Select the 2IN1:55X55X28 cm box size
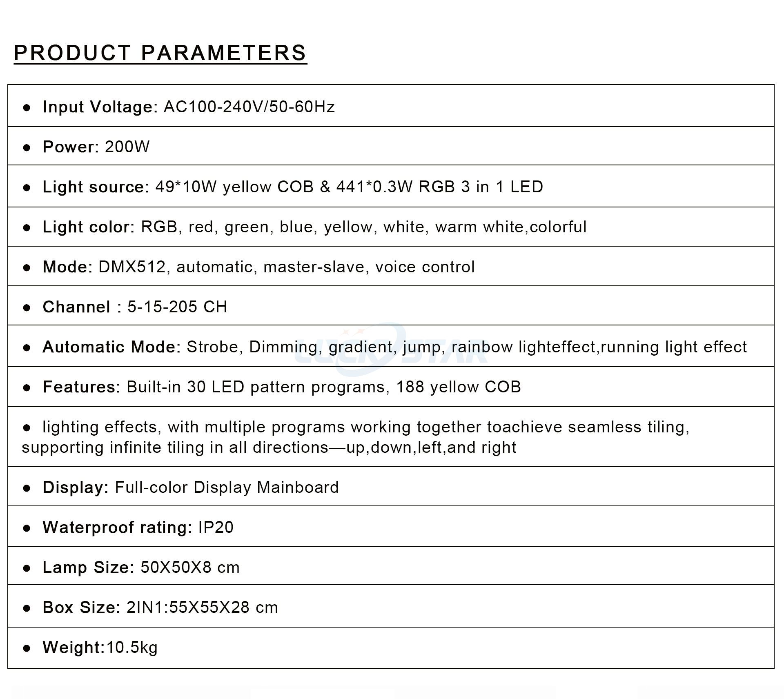The width and height of the screenshot is (784, 699). (x=202, y=608)
